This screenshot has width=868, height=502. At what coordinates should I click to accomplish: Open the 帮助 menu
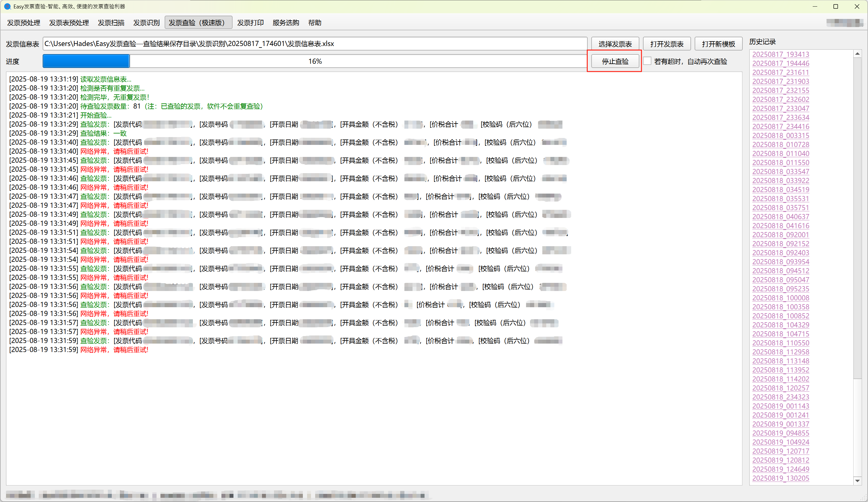pos(315,23)
